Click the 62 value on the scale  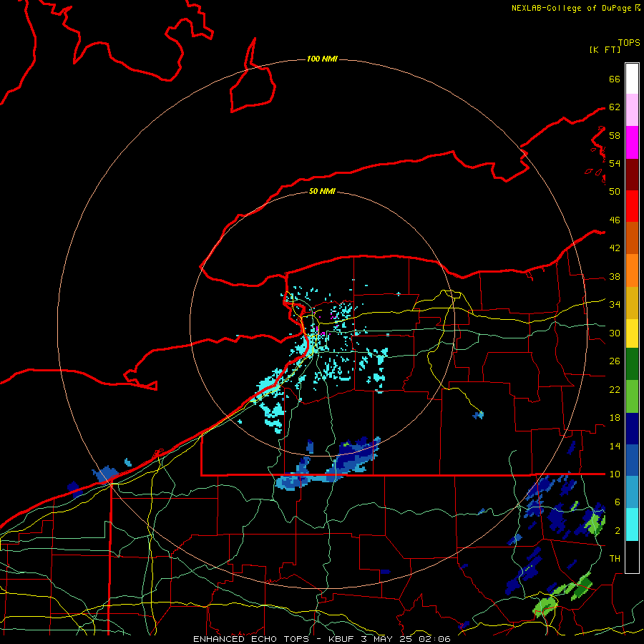[615, 107]
